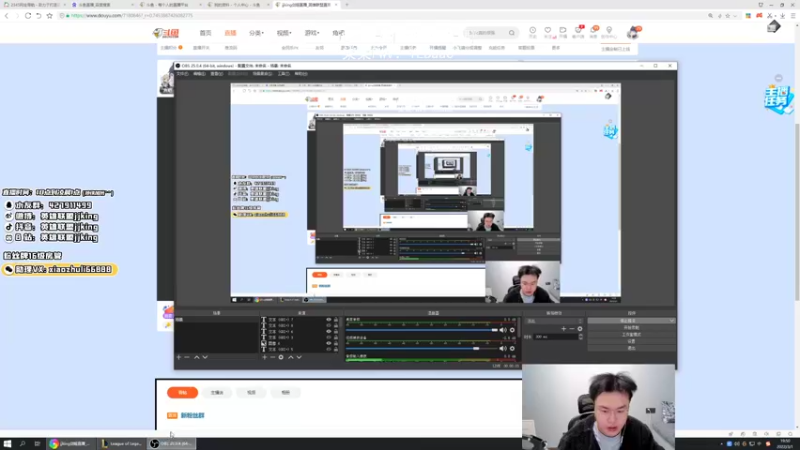Open the messages icon with the orange badge
The width and height of the screenshot is (800, 450).
coord(593,31)
